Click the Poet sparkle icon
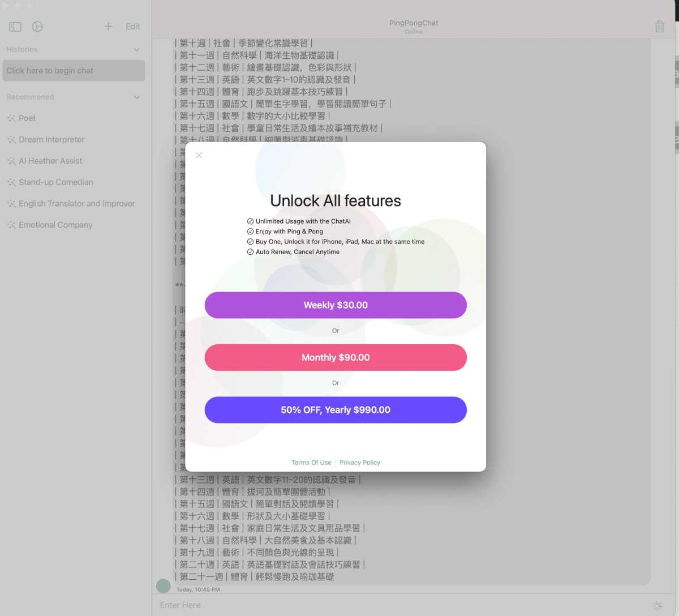 [11, 118]
